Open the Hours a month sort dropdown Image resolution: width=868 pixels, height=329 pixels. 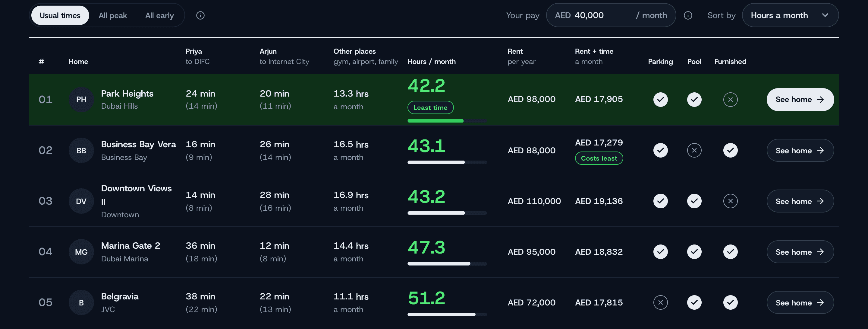pos(790,15)
